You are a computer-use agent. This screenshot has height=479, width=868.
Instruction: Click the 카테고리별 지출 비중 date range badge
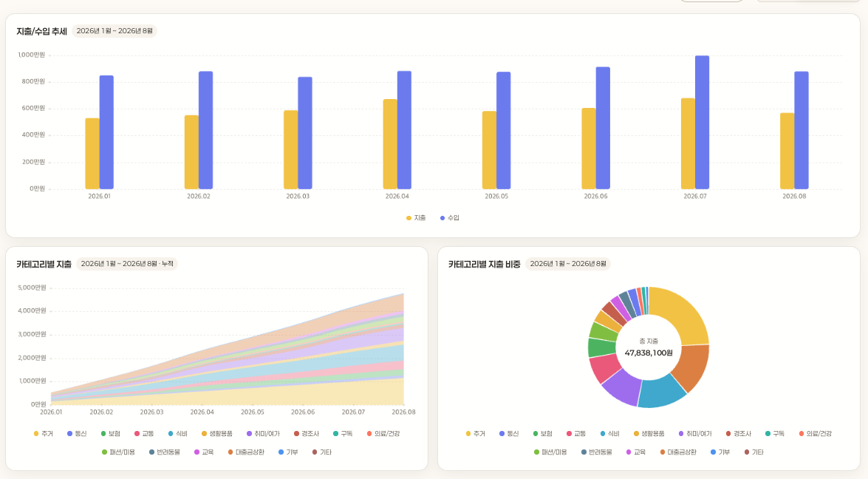[568, 264]
